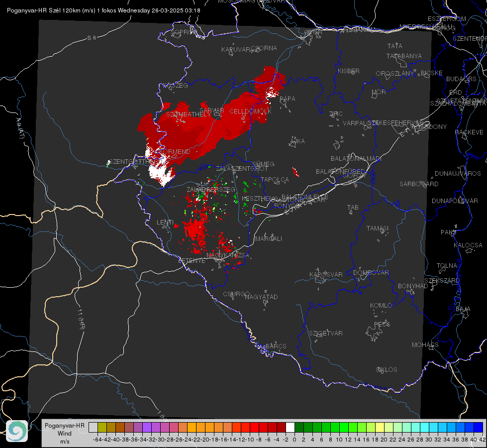Click the BARCS city label
The image size is (487, 448).
[276, 346]
